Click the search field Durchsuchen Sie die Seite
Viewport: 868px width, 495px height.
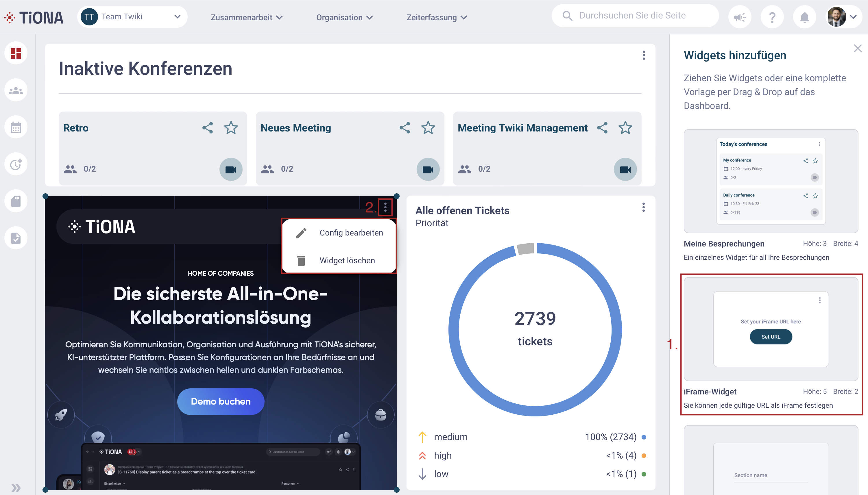(635, 16)
